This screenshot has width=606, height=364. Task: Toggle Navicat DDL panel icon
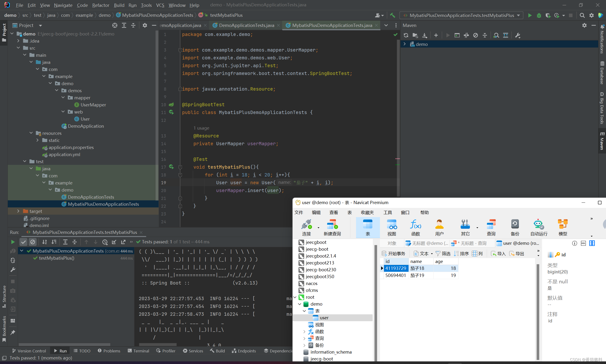coord(584,243)
